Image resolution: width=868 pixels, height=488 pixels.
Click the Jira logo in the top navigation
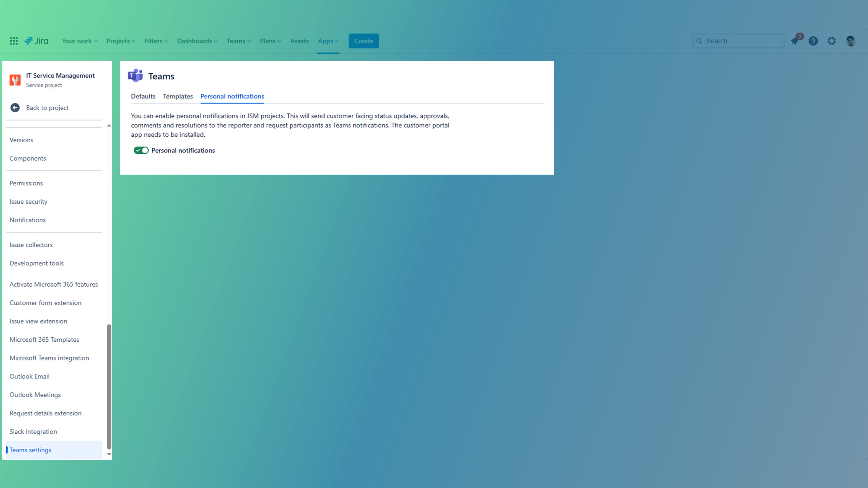coord(36,41)
